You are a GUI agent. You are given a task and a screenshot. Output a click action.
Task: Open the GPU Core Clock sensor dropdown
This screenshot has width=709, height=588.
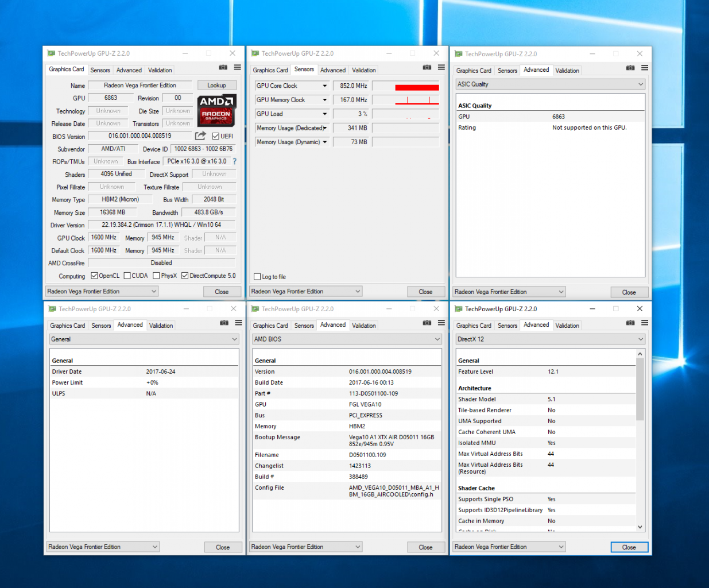pyautogui.click(x=324, y=86)
